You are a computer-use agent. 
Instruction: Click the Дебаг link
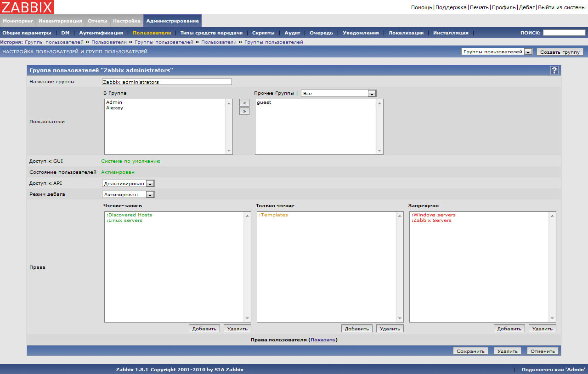[527, 7]
